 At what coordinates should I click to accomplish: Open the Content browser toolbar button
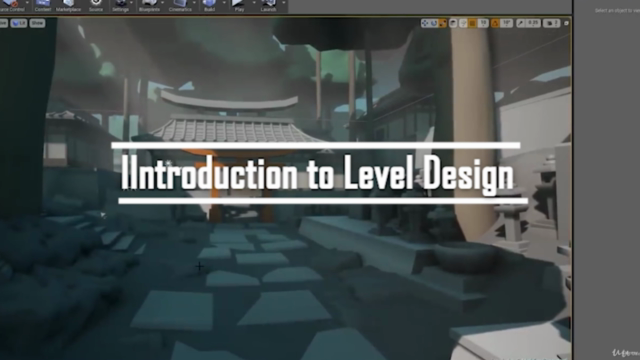[42, 5]
